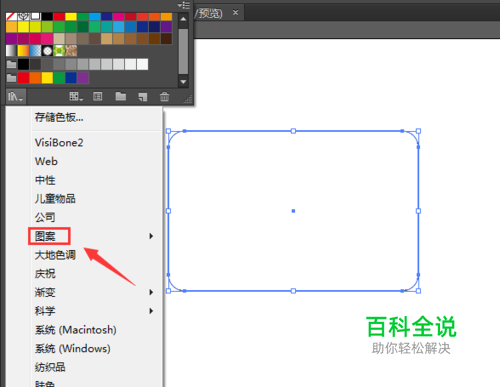This screenshot has height=387, width=500.
Task: Click the New Swatch icon
Action: pos(143,97)
